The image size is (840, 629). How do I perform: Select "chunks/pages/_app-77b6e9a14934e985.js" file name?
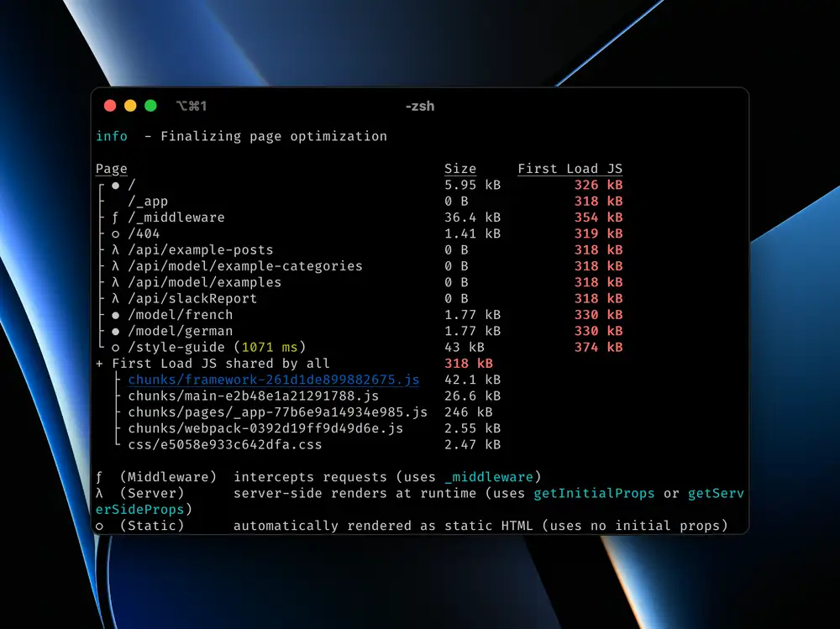pyautogui.click(x=277, y=412)
